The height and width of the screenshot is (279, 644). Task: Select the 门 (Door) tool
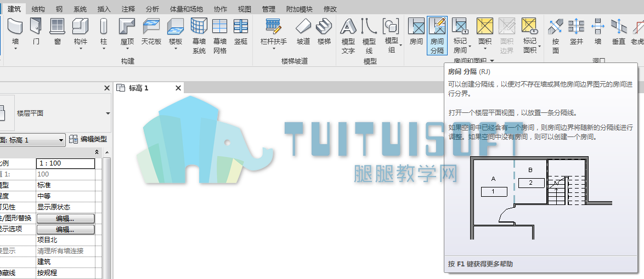click(36, 32)
